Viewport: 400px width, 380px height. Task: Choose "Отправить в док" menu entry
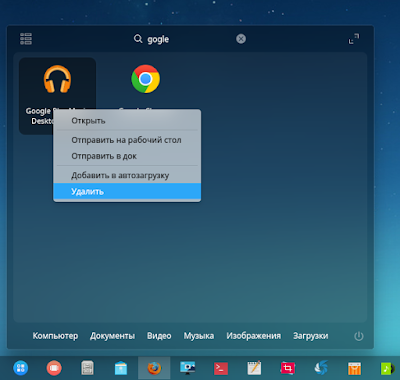(127, 156)
